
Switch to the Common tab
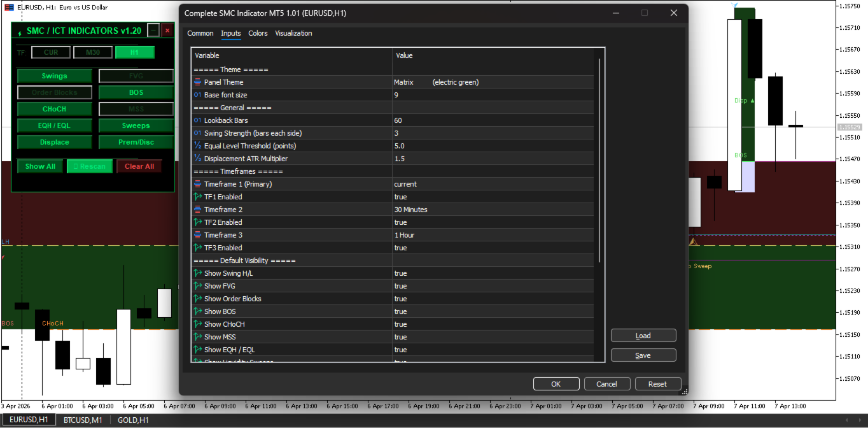click(200, 33)
